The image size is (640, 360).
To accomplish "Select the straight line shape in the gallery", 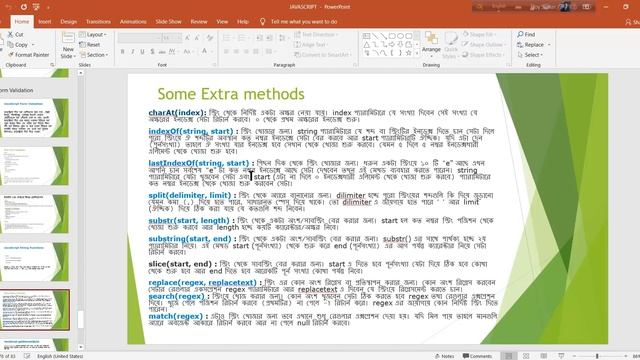I will click(x=375, y=36).
